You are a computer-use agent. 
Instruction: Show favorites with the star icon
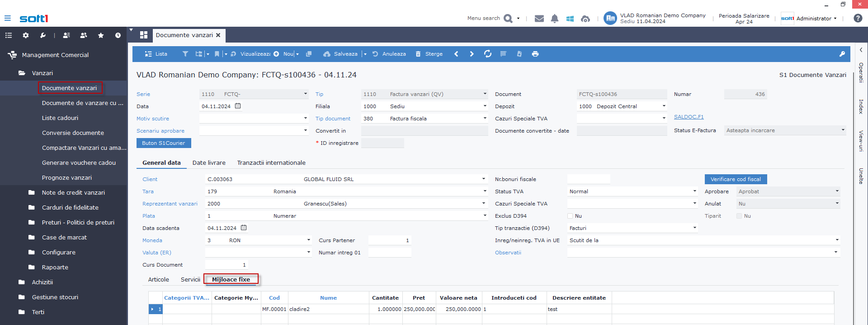pyautogui.click(x=101, y=35)
